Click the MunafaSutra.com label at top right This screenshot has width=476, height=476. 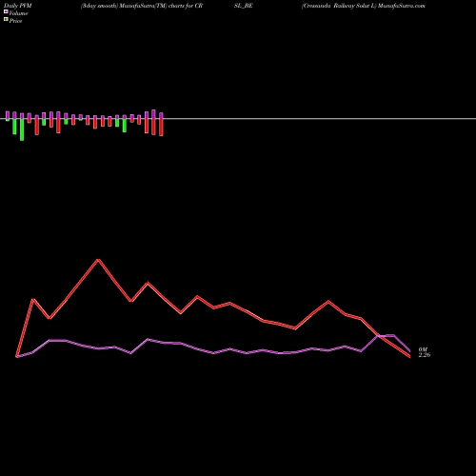click(401, 6)
